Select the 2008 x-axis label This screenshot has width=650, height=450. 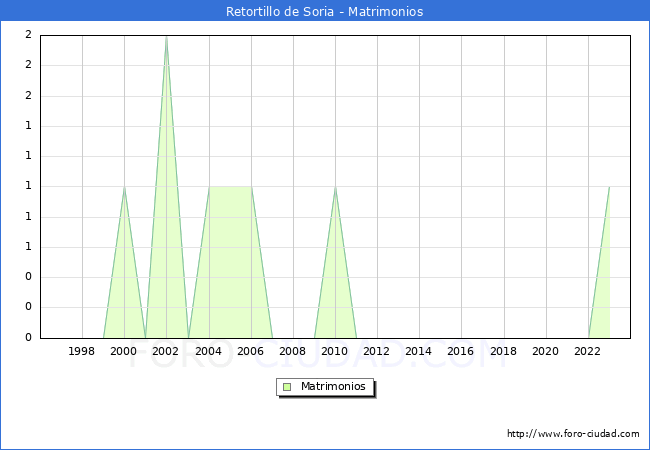click(x=293, y=351)
